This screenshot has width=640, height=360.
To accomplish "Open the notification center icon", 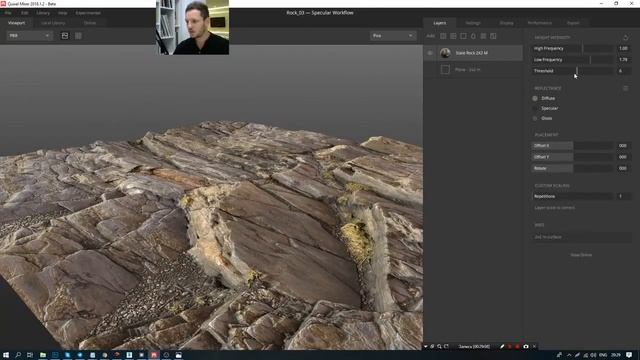I will click(x=629, y=355).
